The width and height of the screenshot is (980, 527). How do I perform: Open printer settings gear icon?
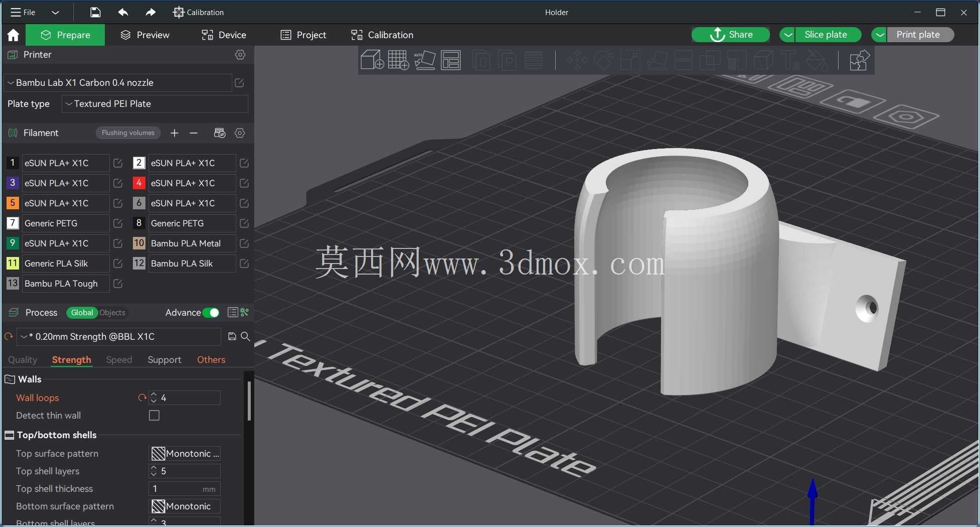(x=240, y=55)
